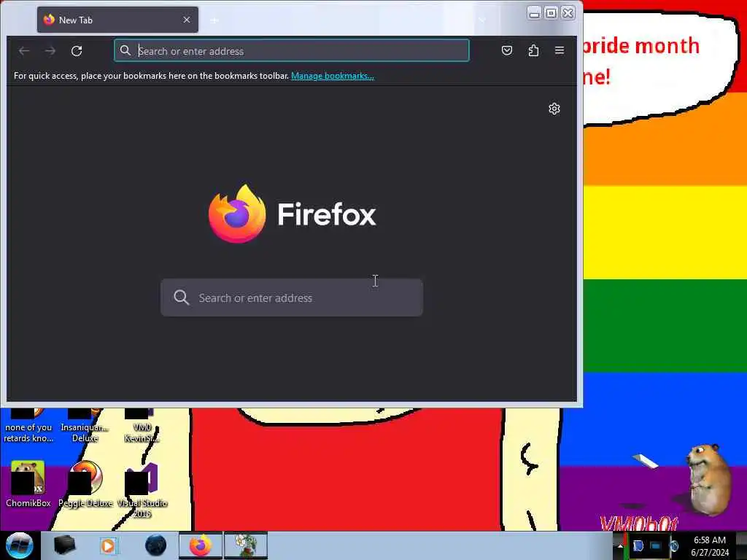Select Firefox in the taskbar
747x560 pixels.
point(201,545)
